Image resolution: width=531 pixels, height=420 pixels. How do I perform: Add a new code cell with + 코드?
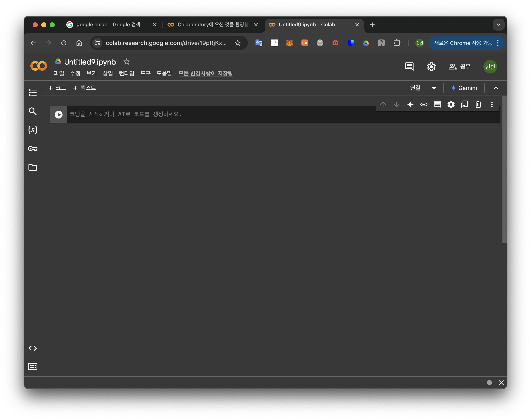(x=57, y=88)
